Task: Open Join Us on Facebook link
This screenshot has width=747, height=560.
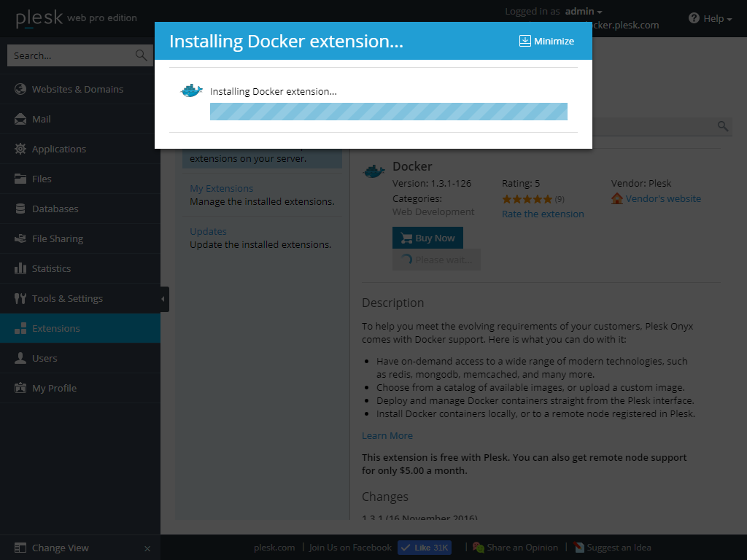Action: 350,548
